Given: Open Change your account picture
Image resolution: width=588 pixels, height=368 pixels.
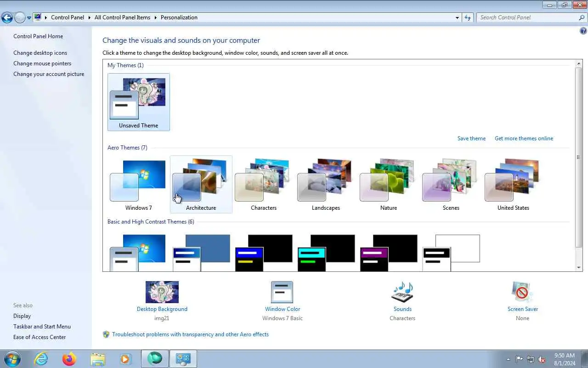Looking at the screenshot, I should (x=49, y=74).
